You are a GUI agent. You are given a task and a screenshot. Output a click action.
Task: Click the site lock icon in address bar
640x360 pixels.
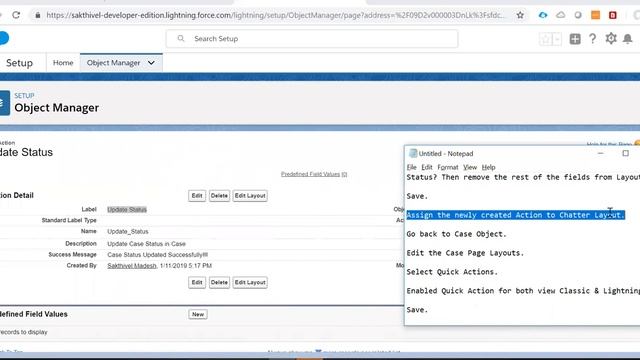coord(38,15)
